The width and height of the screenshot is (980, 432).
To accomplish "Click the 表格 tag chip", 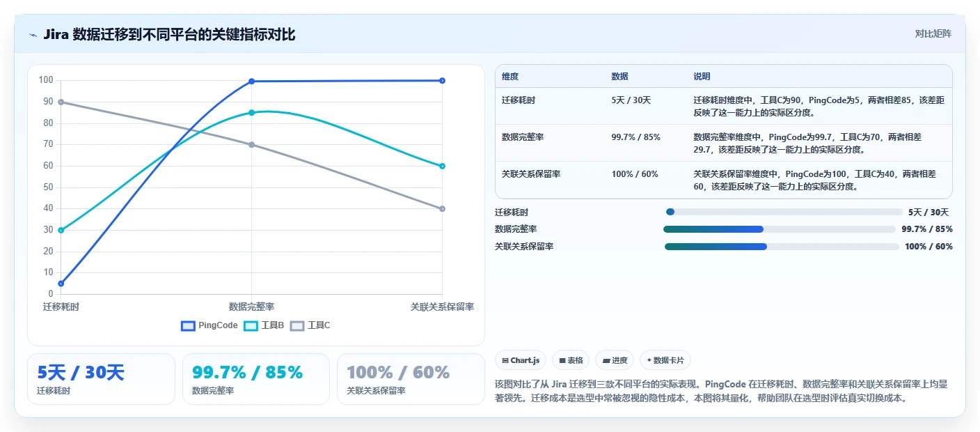I will 571,360.
